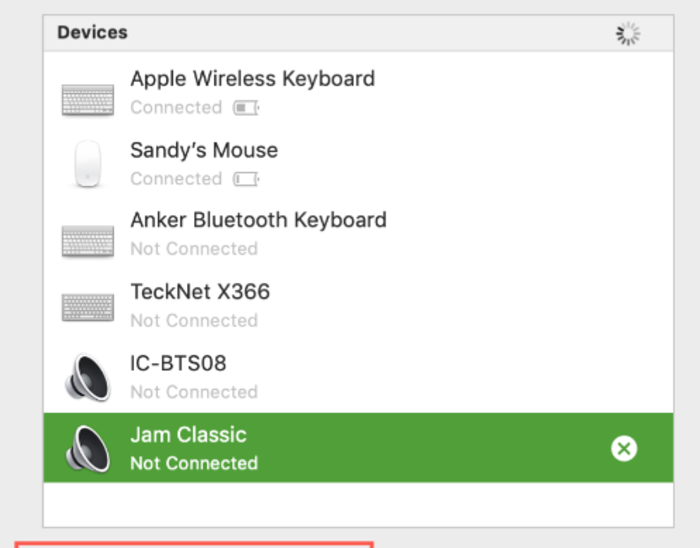Click the Devices list header
This screenshot has width=700, height=548.
tap(358, 33)
